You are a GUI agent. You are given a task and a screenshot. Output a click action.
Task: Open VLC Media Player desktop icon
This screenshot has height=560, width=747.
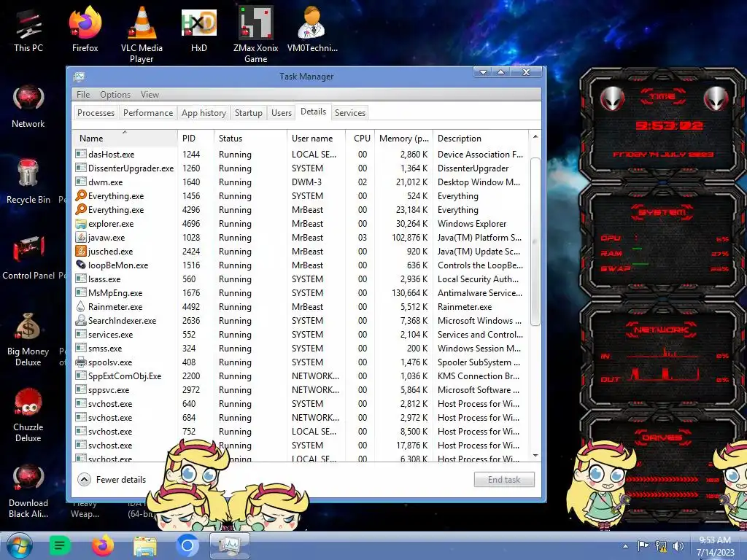click(142, 34)
